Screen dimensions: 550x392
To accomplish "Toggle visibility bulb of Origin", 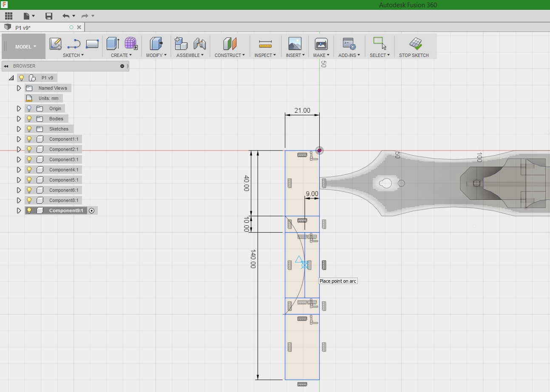I will [29, 108].
